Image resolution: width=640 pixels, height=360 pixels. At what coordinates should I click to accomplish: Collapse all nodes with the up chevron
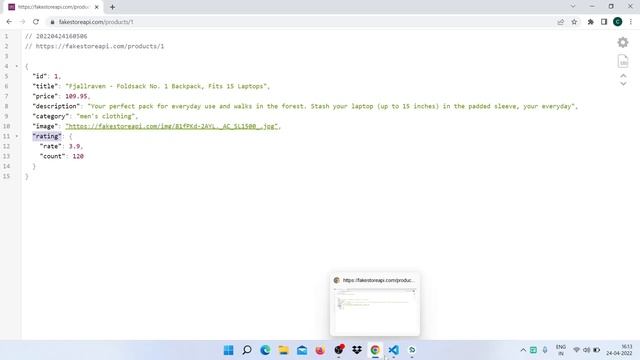(x=623, y=76)
